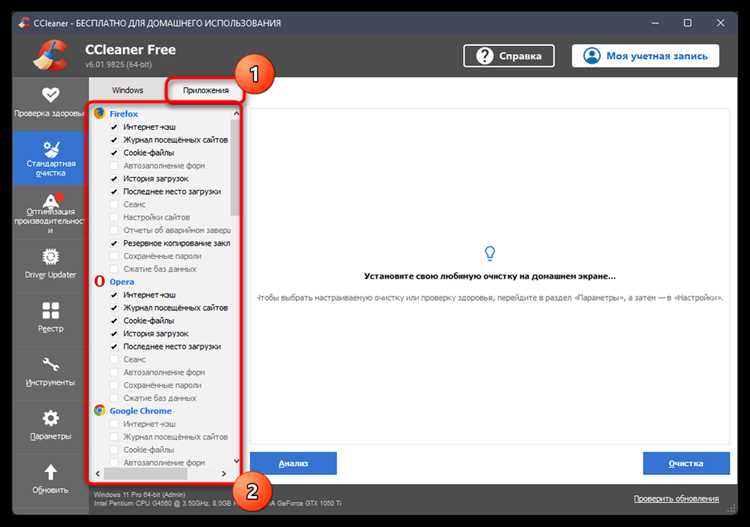The width and height of the screenshot is (750, 527).
Task: Open Моя учетная запись button
Action: (x=645, y=56)
